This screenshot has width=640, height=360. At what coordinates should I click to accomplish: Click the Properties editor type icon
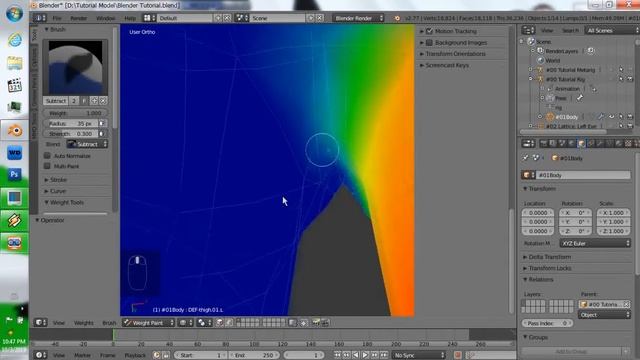528,143
